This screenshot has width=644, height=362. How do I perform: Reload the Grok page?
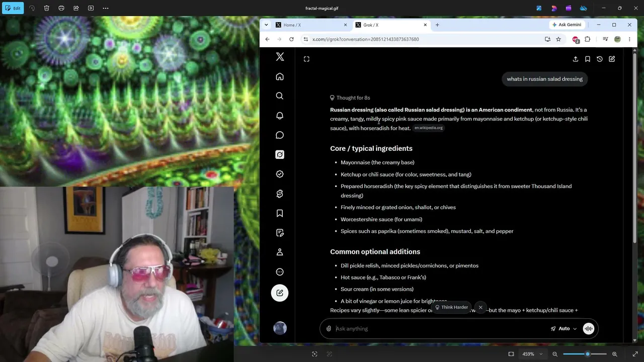291,39
